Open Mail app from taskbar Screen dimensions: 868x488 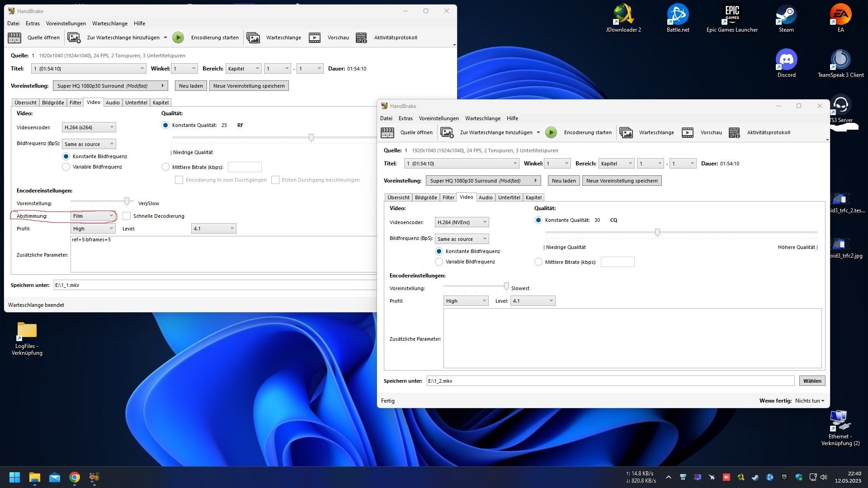[55, 477]
